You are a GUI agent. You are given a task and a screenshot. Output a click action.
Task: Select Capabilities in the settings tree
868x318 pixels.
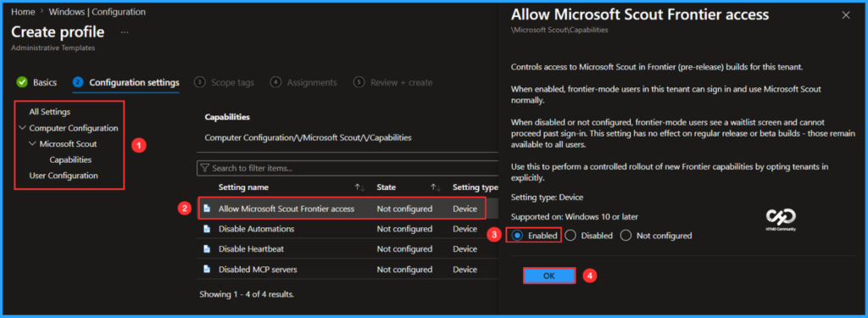point(70,159)
